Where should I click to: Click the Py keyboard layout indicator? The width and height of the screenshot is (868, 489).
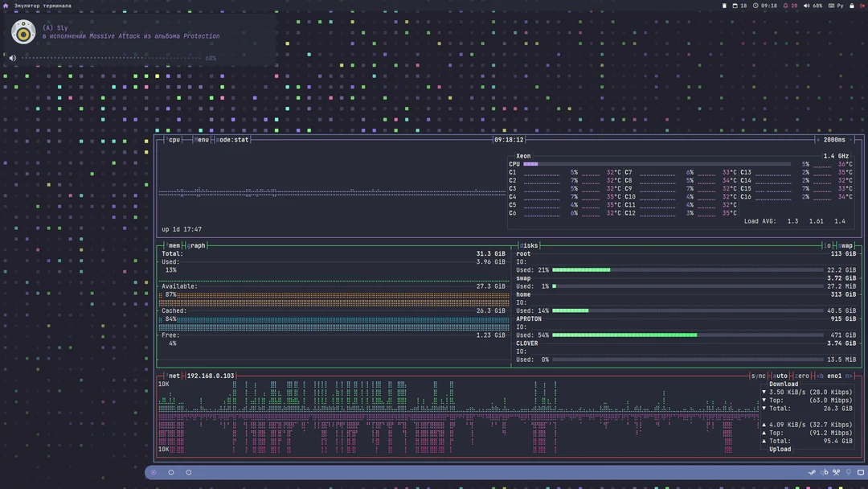click(x=841, y=4)
